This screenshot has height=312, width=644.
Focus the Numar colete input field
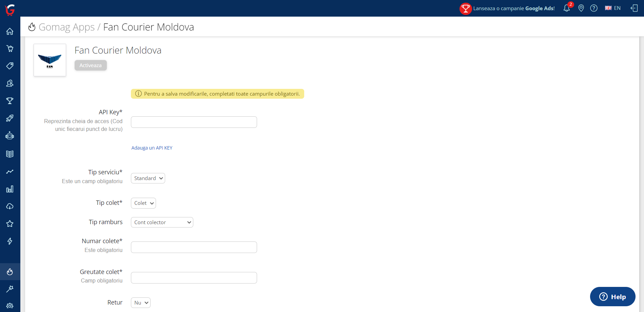[x=194, y=247]
